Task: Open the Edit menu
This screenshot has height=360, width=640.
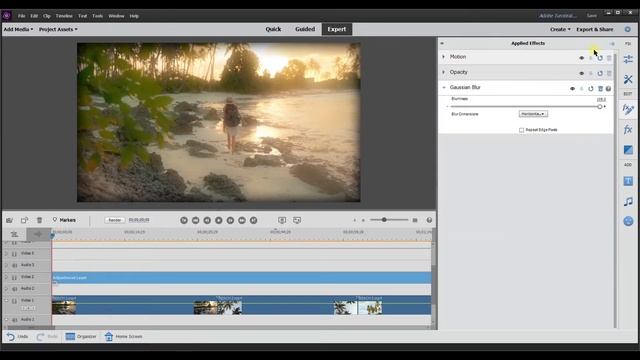Action: click(x=34, y=16)
